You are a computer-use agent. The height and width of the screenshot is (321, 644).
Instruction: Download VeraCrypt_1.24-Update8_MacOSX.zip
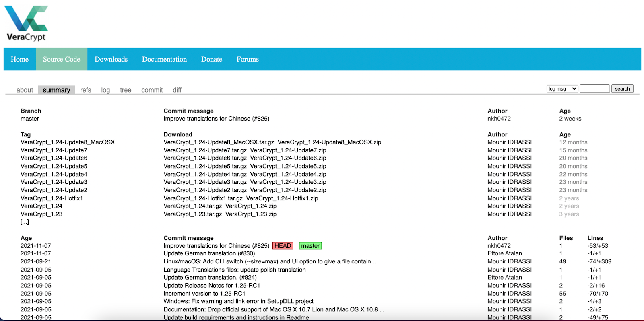point(329,142)
